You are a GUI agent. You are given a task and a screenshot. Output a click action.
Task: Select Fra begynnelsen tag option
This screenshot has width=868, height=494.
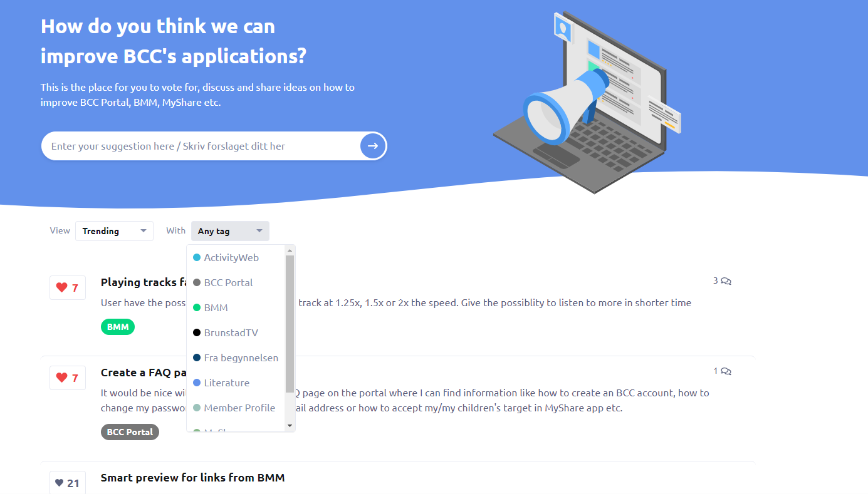[236, 358]
